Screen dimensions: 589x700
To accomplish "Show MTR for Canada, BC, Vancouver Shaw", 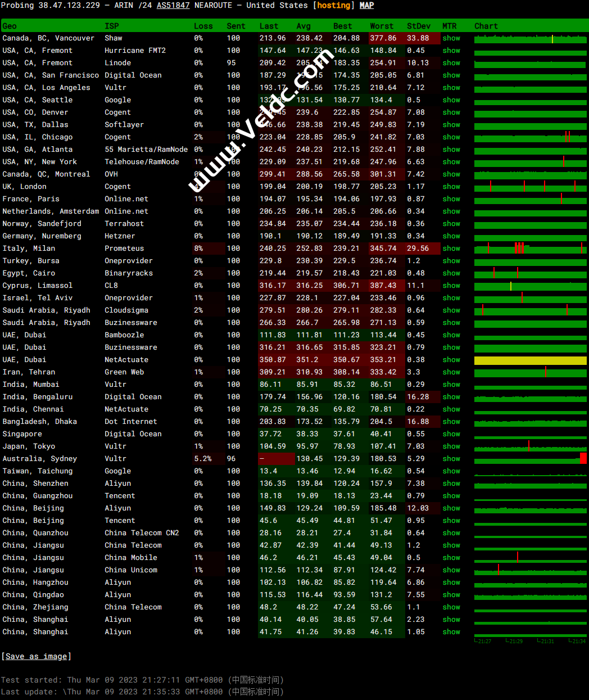I will (x=451, y=38).
